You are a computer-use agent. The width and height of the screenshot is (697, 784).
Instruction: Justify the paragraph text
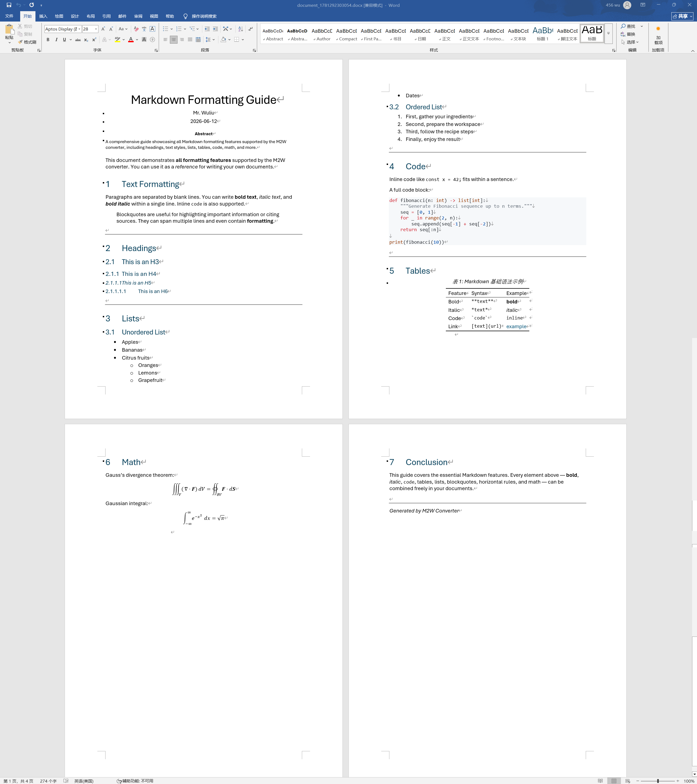click(x=190, y=40)
